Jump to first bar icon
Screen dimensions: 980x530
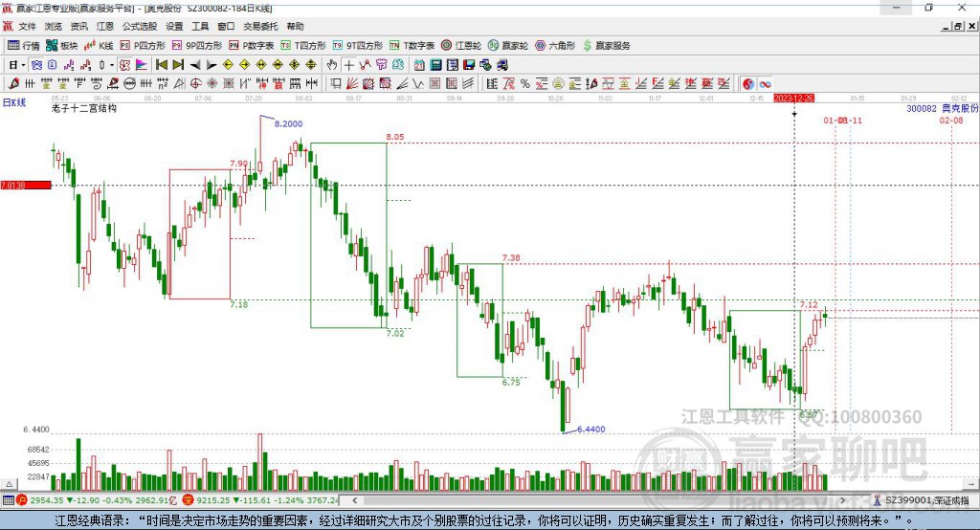pyautogui.click(x=161, y=65)
